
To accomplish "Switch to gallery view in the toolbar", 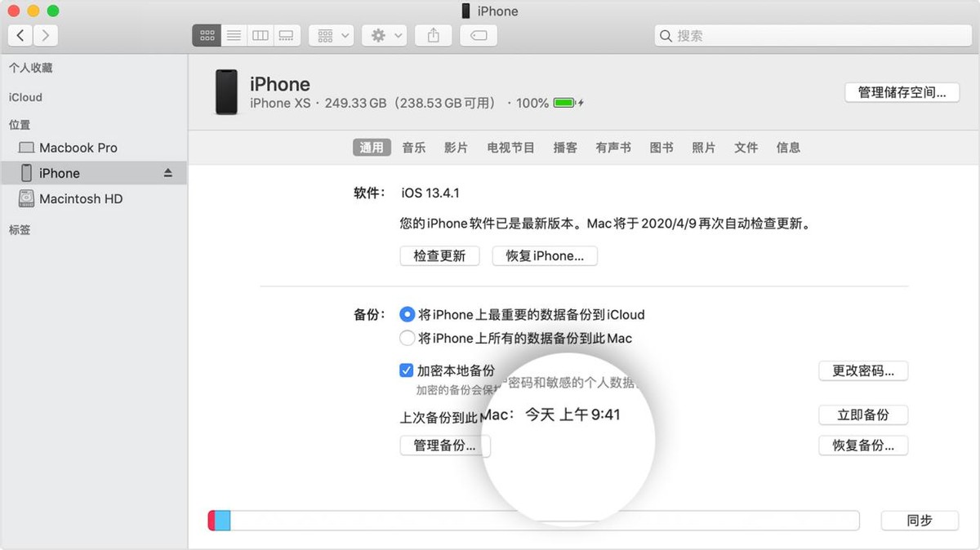I will coord(287,34).
